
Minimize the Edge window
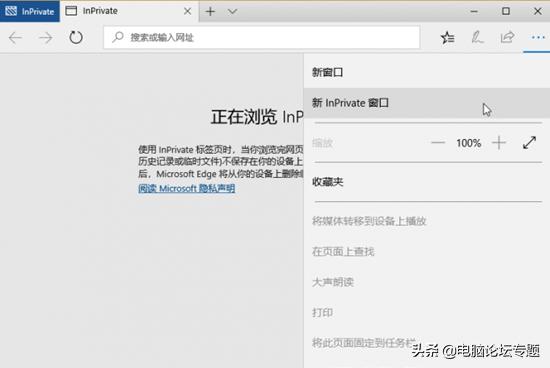tap(474, 11)
